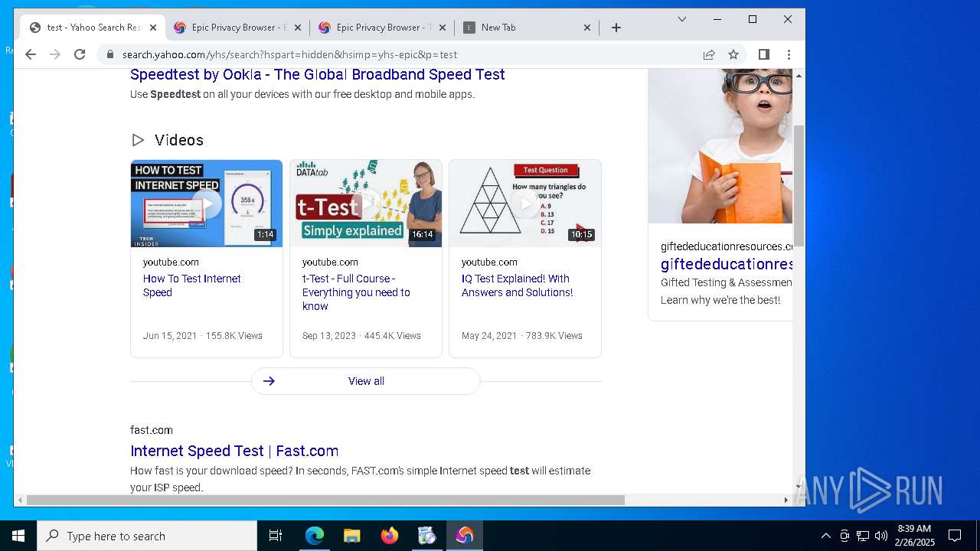The width and height of the screenshot is (980, 551).
Task: Click the site lock icon in address bar
Action: coord(110,54)
